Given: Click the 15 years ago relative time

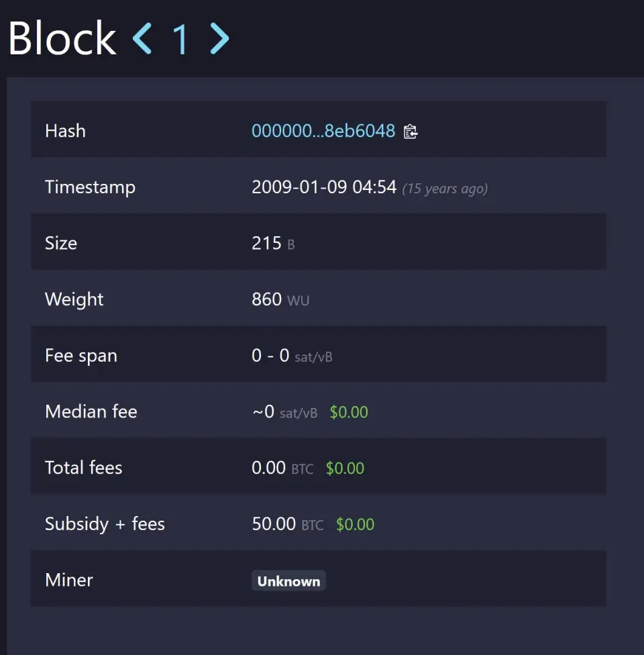Looking at the screenshot, I should coord(445,189).
